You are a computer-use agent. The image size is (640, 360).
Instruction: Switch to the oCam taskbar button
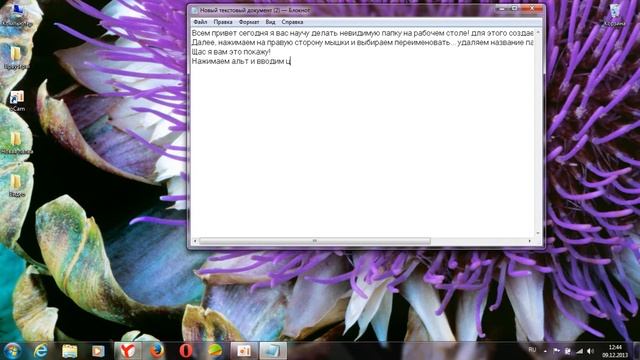point(244,351)
